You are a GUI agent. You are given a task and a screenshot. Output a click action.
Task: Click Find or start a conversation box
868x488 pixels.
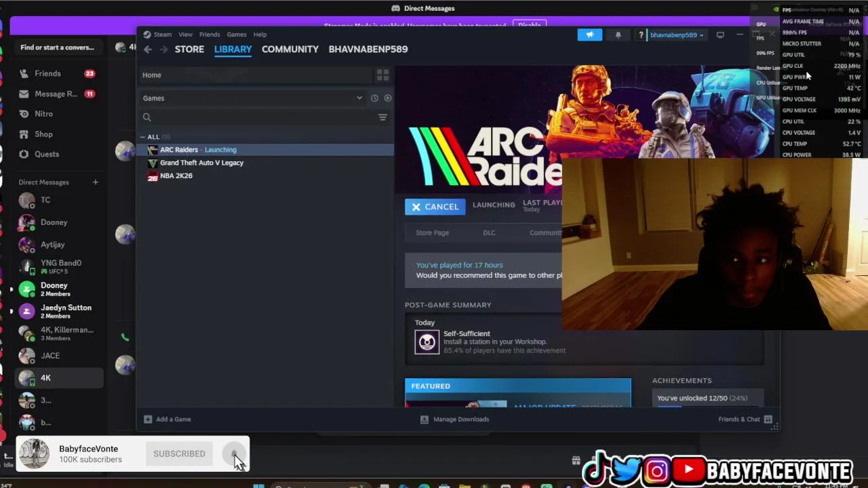click(x=58, y=47)
